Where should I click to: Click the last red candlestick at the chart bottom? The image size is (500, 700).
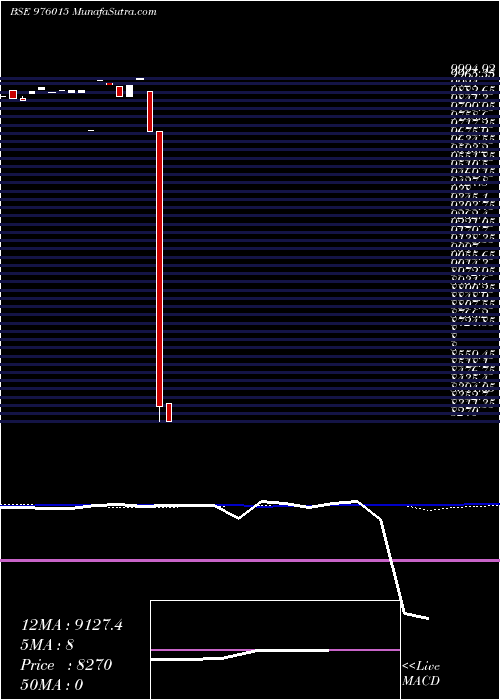[169, 412]
